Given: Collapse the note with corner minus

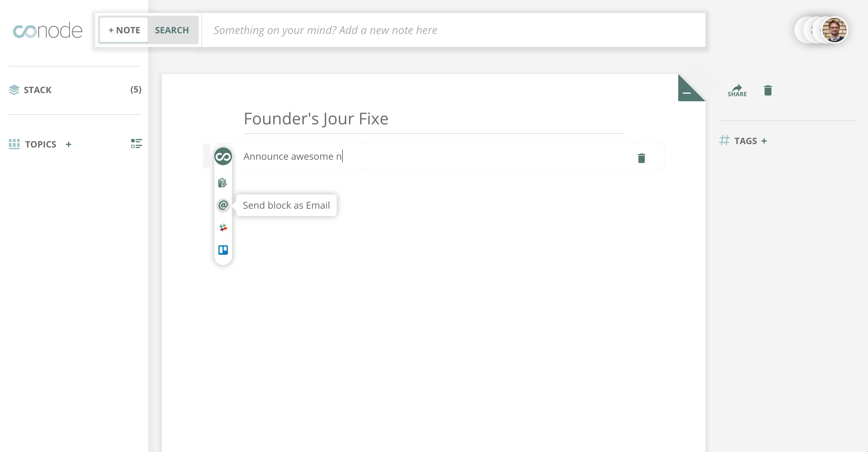Looking at the screenshot, I should pos(687,92).
